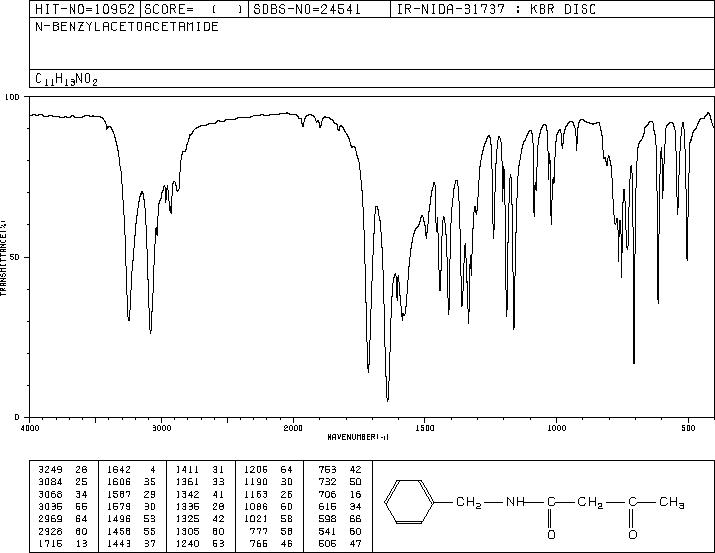Click the benzene ring in the structure

409,501
